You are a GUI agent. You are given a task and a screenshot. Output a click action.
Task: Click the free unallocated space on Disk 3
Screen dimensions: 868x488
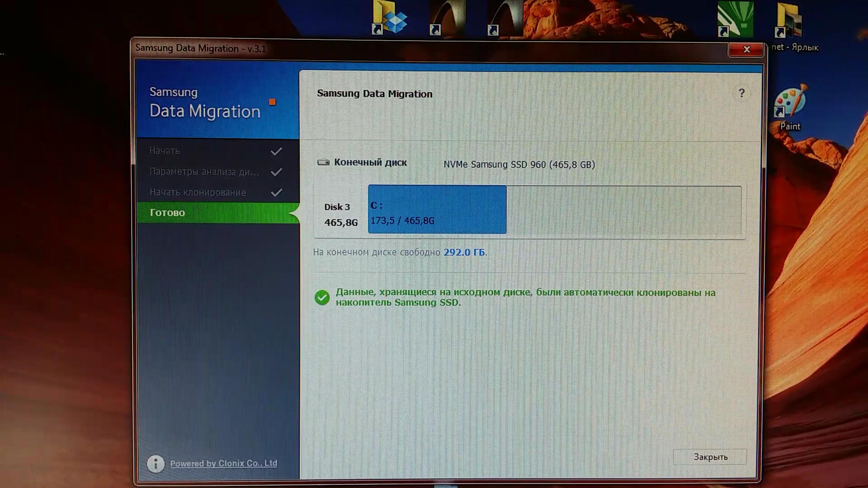[x=623, y=211]
